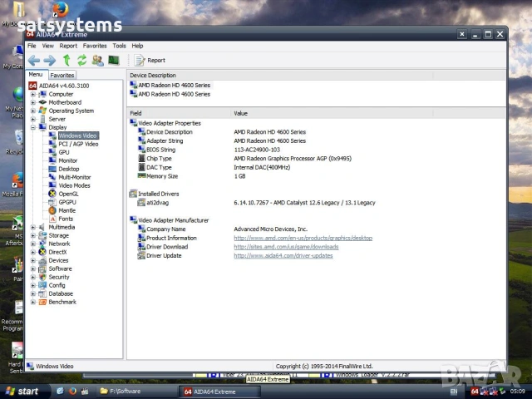The height and width of the screenshot is (399, 532).
Task: Click the Security shield icon
Action: [x=42, y=277]
